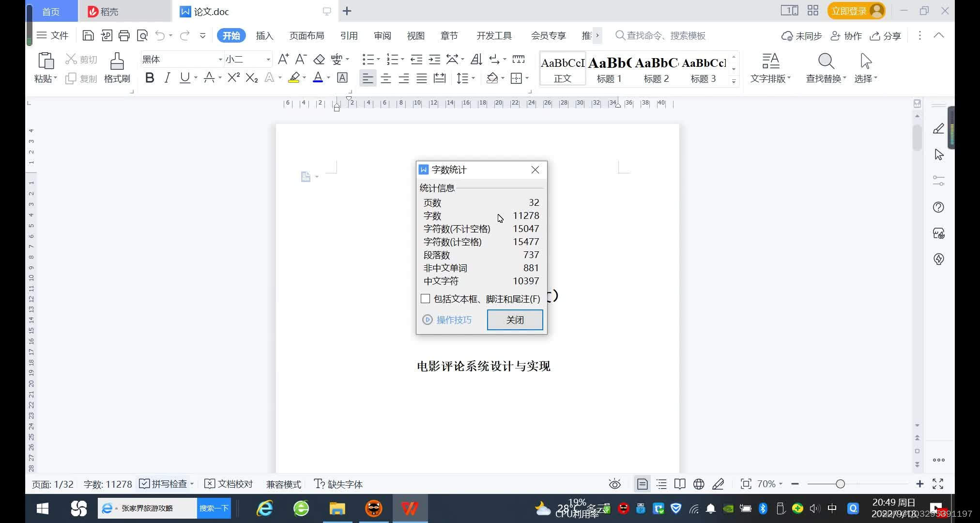Image resolution: width=980 pixels, height=523 pixels.
Task: Toggle justify alignment button
Action: (x=422, y=78)
